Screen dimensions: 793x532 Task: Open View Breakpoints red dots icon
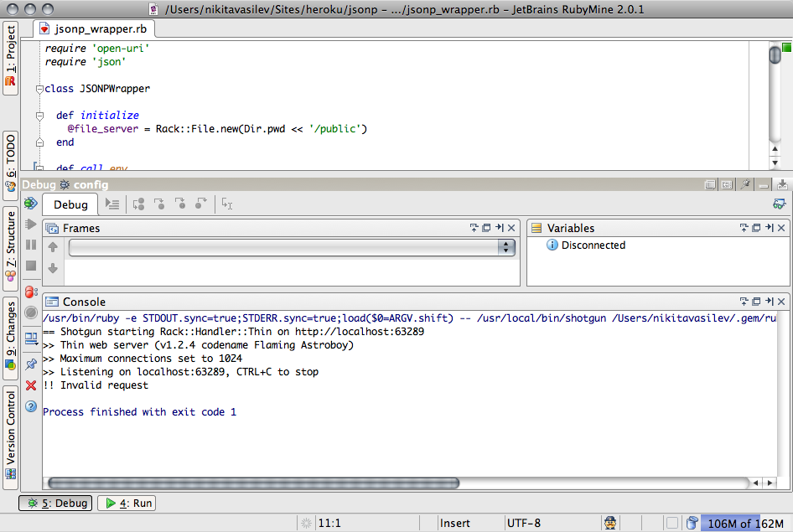pyautogui.click(x=31, y=292)
